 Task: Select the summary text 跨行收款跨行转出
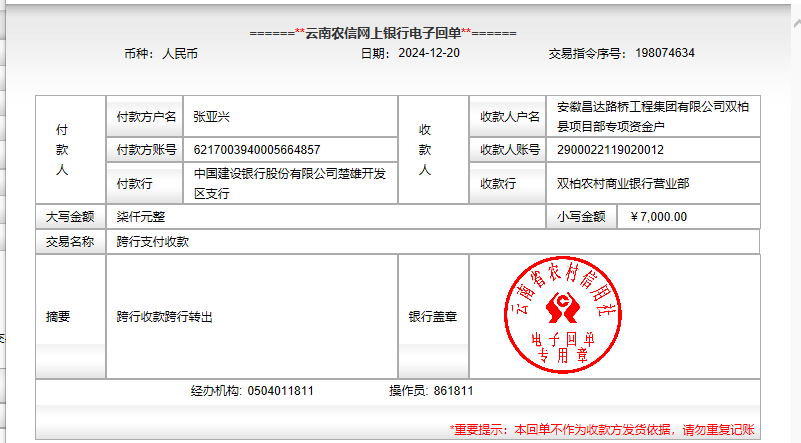[165, 316]
